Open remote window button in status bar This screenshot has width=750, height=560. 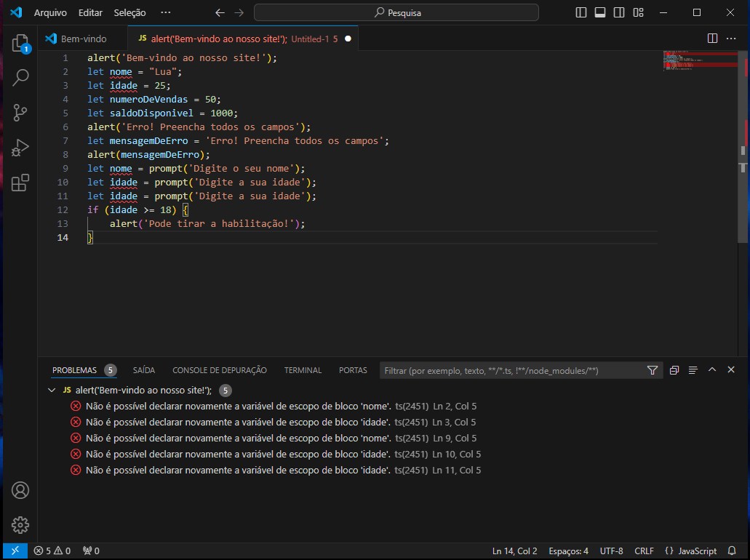(15, 551)
